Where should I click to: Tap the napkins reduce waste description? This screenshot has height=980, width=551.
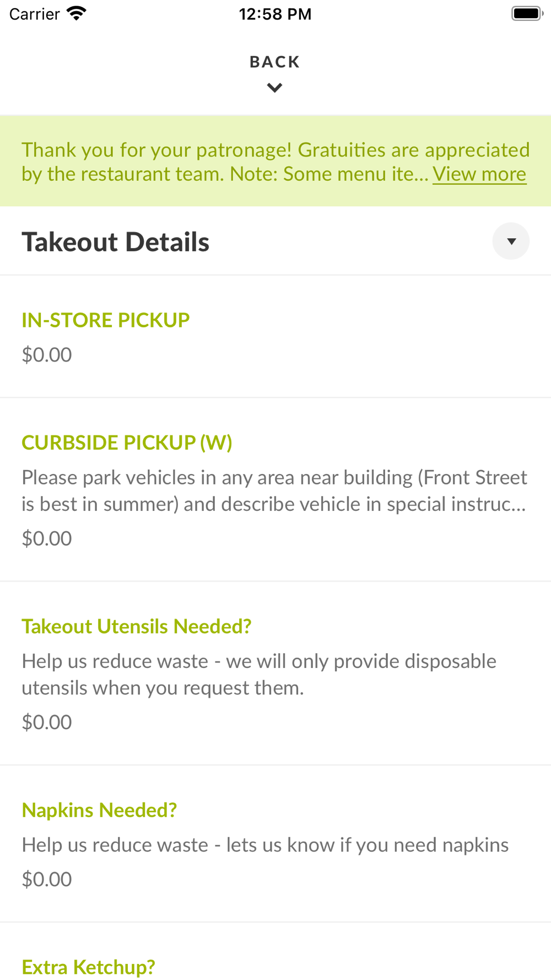[265, 844]
